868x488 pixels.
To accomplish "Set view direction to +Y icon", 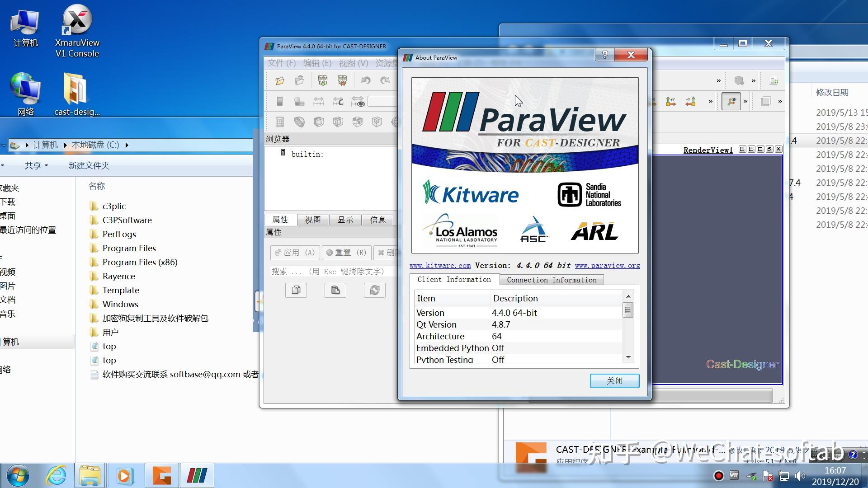I will point(671,102).
